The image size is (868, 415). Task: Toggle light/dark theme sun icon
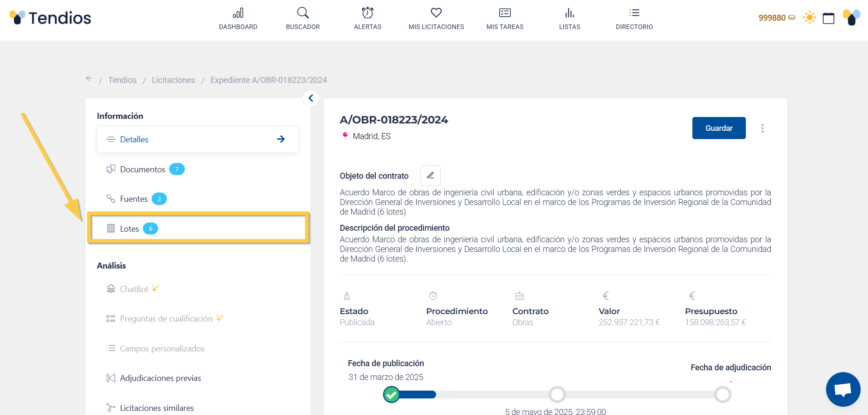tap(809, 18)
